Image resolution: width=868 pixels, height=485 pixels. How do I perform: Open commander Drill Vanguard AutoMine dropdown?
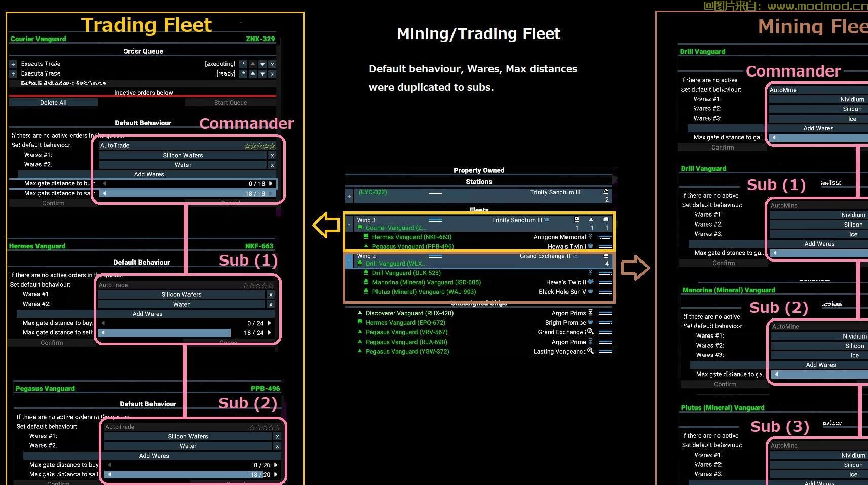[x=818, y=90]
